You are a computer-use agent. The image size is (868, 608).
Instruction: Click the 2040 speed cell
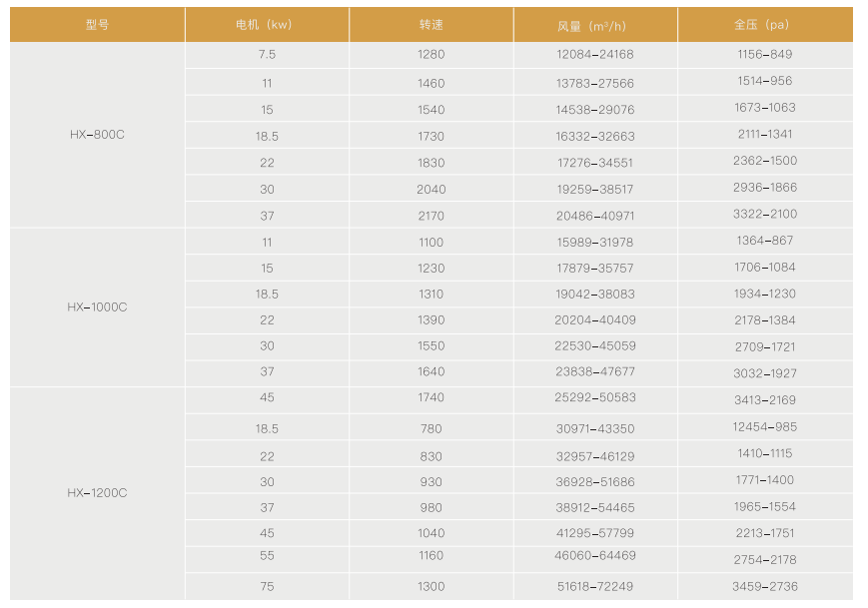tap(432, 189)
